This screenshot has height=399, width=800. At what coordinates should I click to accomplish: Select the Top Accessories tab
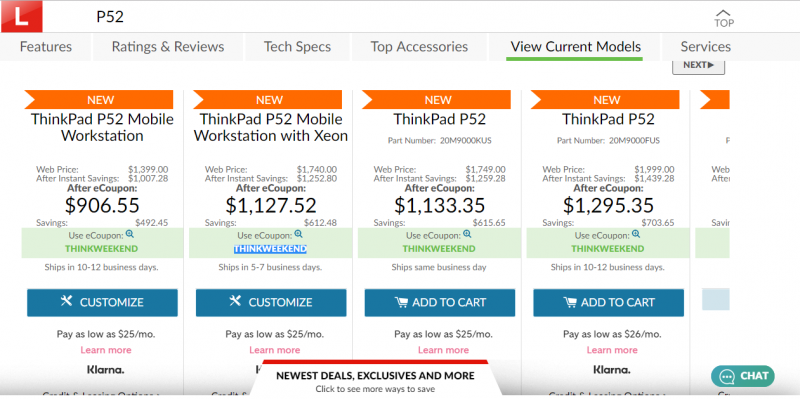tap(419, 47)
